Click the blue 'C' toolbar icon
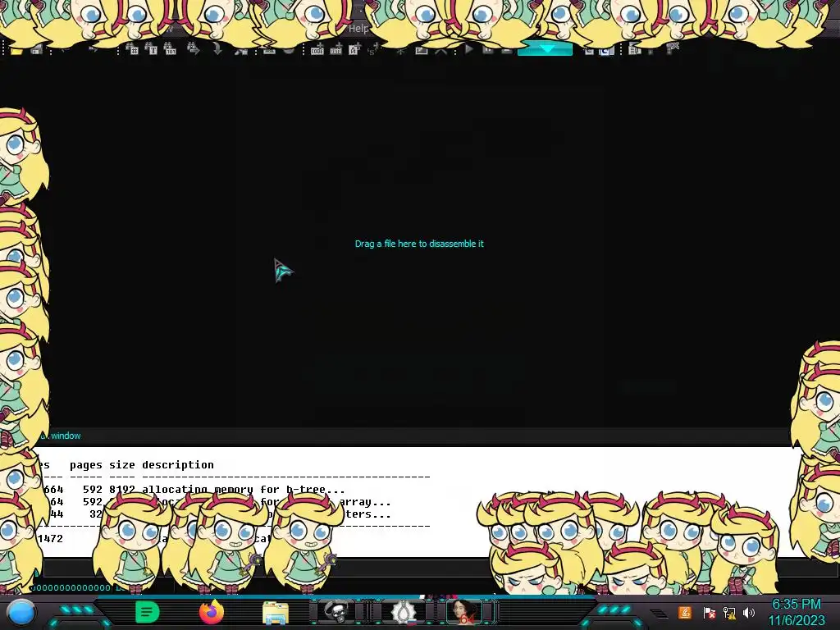The height and width of the screenshot is (630, 840). [606, 50]
